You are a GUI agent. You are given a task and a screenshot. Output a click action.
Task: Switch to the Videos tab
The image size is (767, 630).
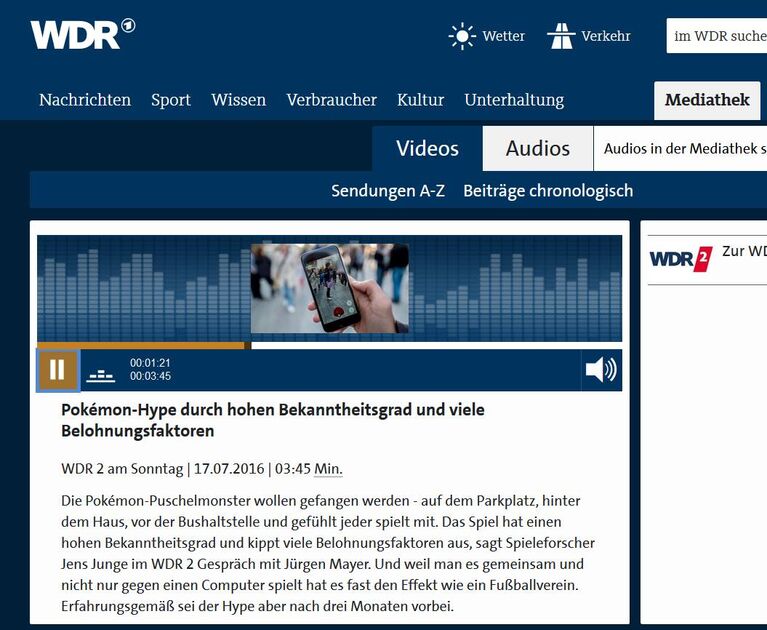tap(428, 148)
